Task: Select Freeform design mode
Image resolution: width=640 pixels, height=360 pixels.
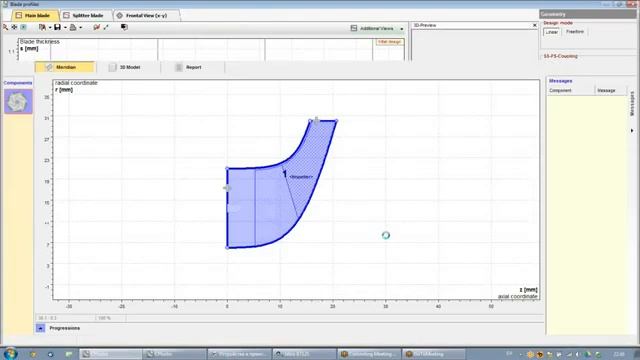Action: pyautogui.click(x=575, y=31)
